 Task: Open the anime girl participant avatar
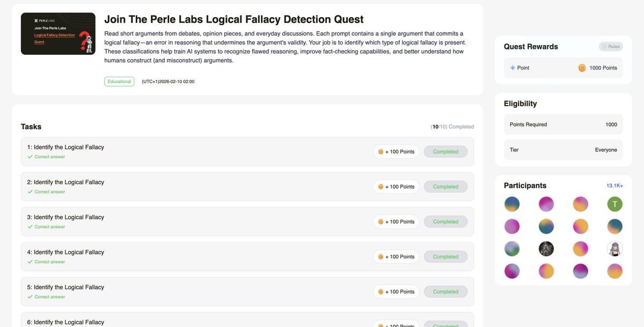(x=614, y=249)
